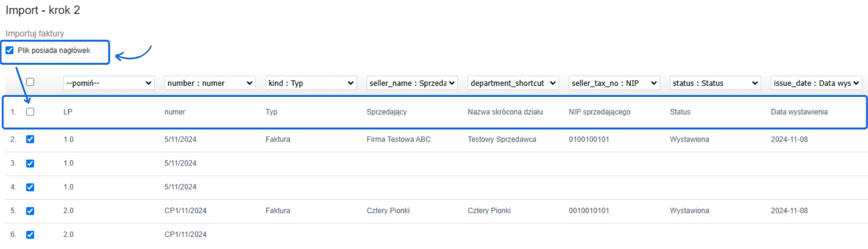The image size is (868, 249).
Task: Uncheck the checkbox in row 6
Action: pos(30,235)
